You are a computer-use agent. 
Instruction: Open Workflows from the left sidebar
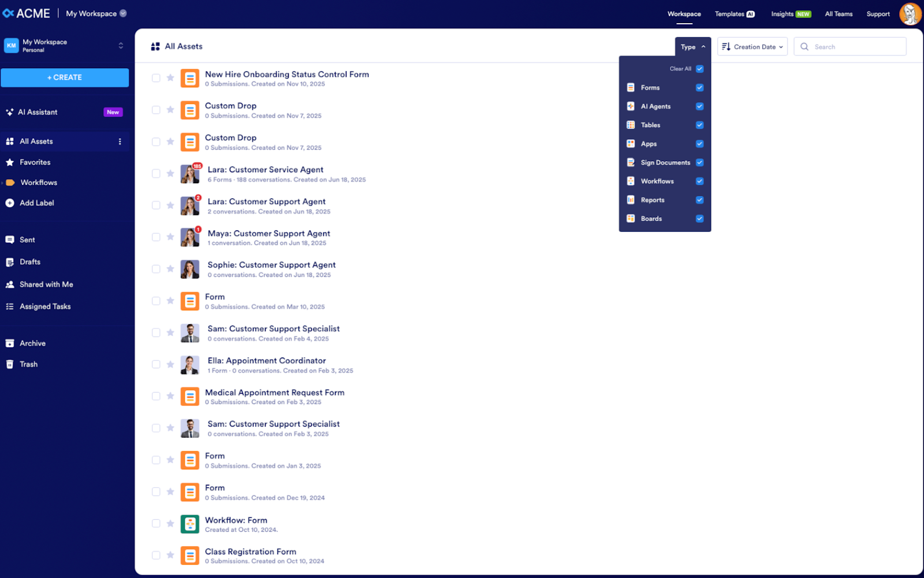pyautogui.click(x=38, y=182)
